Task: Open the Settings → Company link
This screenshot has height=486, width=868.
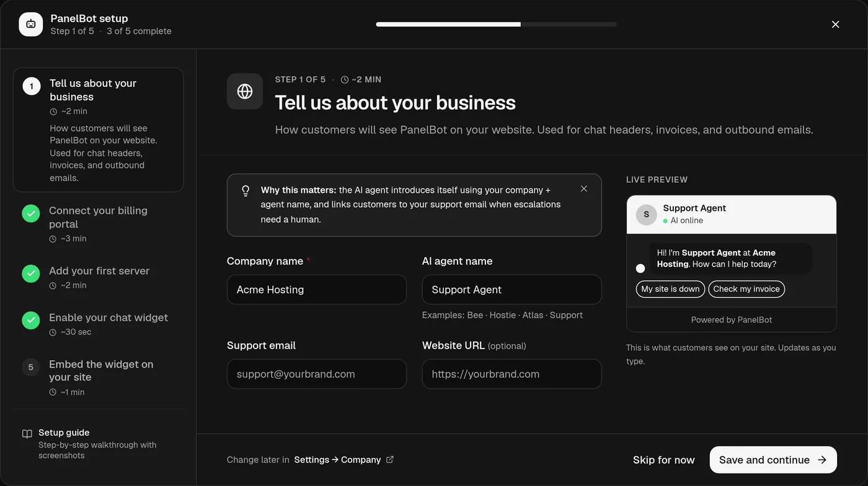Action: (344, 459)
